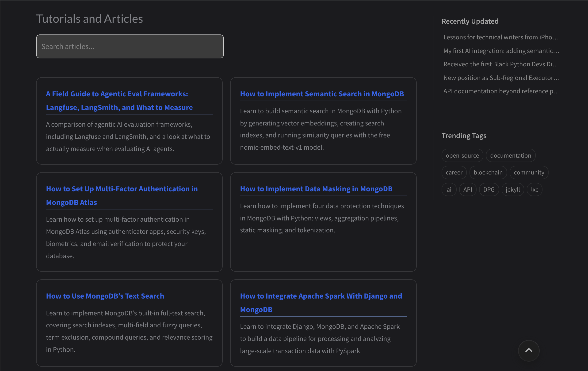The image size is (588, 371).
Task: Click the description mentioning authenticator apps and biometrics
Action: click(126, 238)
